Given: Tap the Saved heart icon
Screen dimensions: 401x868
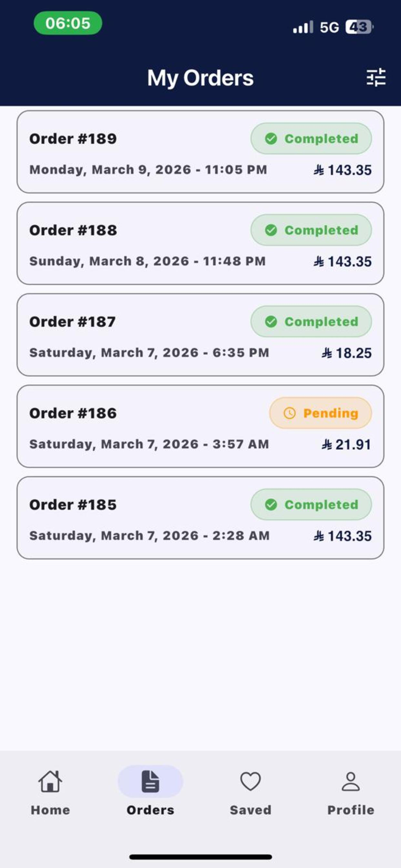Looking at the screenshot, I should coord(250,781).
